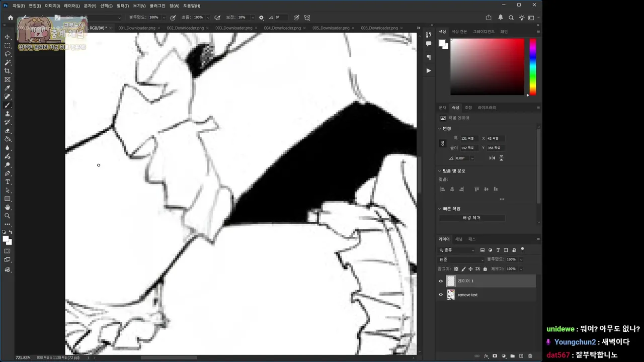Viewport: 644px width, 362px height.
Task: Select the Spot Healing Brush tool
Action: (x=8, y=97)
